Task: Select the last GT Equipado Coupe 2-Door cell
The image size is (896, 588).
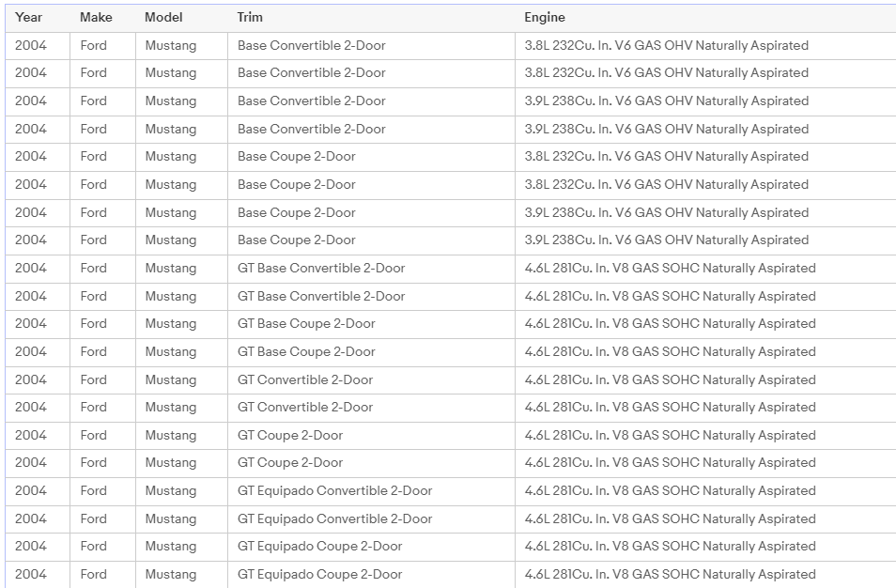Action: point(319,574)
